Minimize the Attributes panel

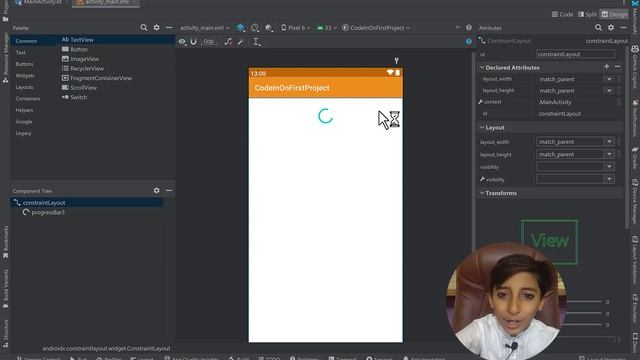pos(623,28)
